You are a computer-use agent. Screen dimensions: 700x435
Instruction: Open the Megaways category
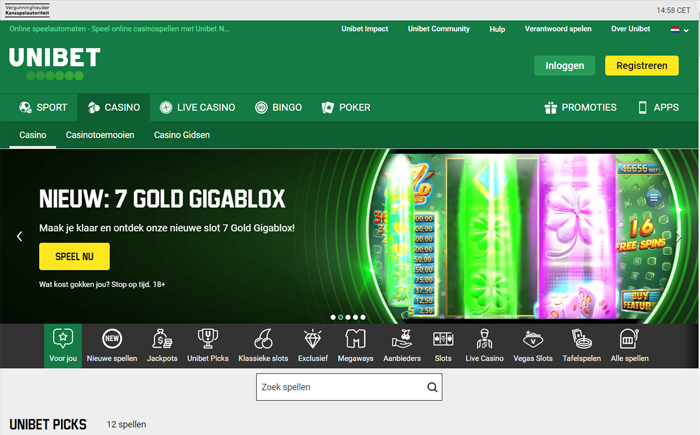pos(355,346)
